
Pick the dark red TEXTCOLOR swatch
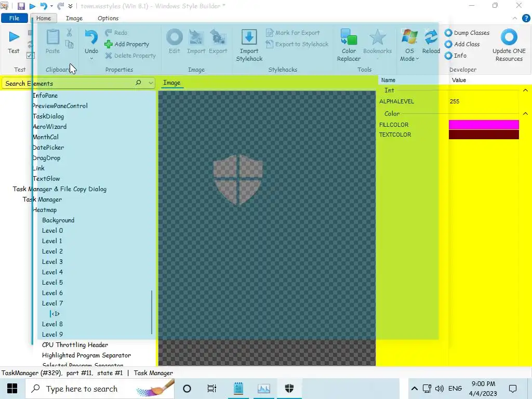click(x=484, y=135)
